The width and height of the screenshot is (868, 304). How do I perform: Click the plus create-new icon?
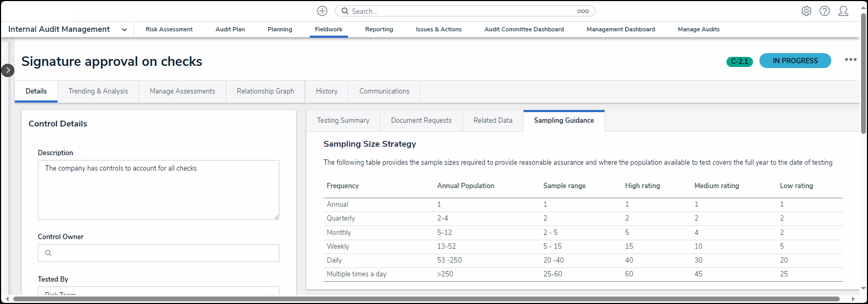pyautogui.click(x=322, y=11)
